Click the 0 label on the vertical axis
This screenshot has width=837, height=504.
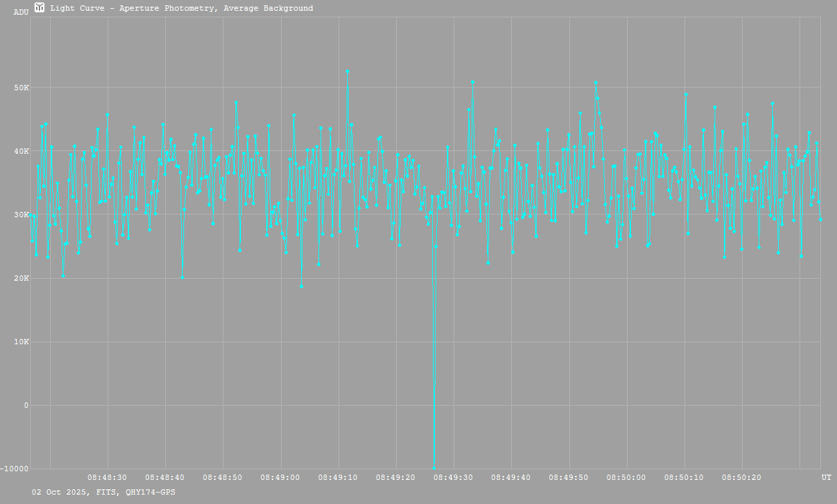[26, 405]
